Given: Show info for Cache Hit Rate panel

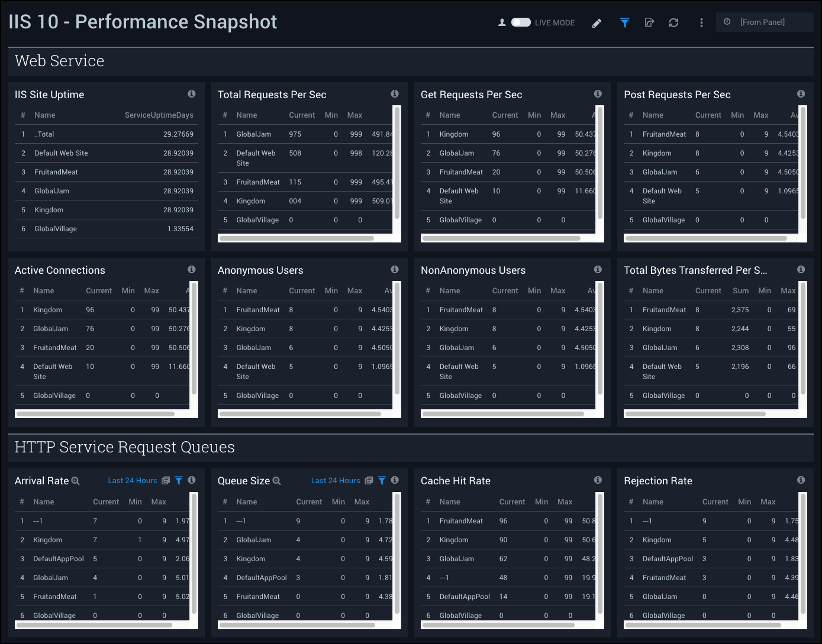Looking at the screenshot, I should [x=598, y=480].
